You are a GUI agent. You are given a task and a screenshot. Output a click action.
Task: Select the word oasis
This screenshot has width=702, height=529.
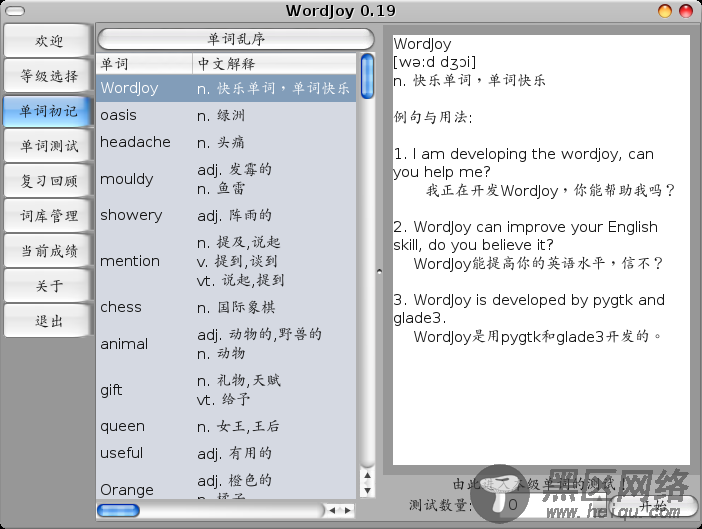pyautogui.click(x=118, y=115)
